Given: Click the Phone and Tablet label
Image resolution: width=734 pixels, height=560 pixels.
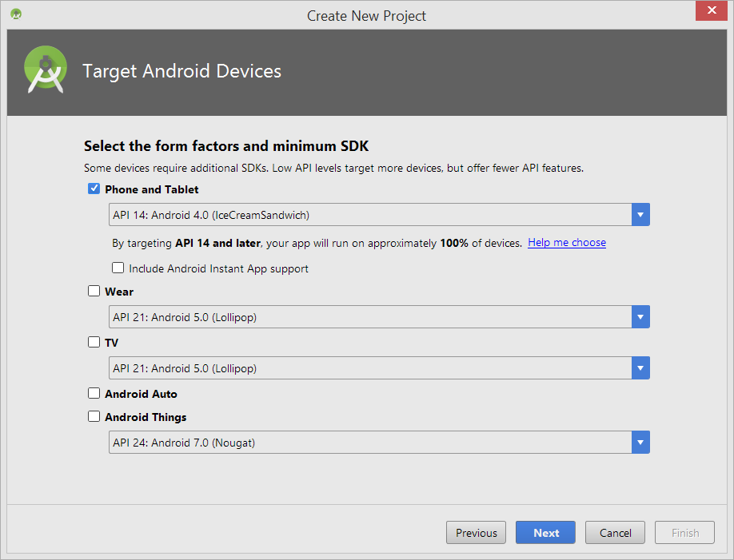Looking at the screenshot, I should pyautogui.click(x=152, y=189).
